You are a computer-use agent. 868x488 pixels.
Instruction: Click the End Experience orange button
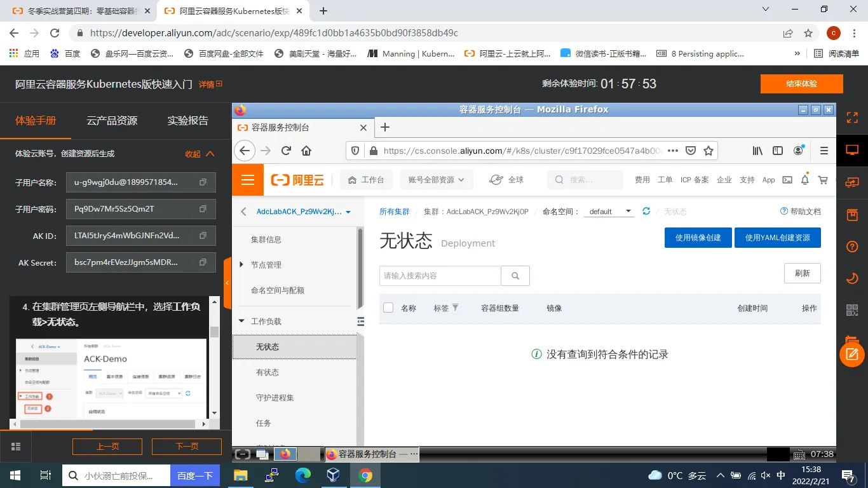coord(802,84)
